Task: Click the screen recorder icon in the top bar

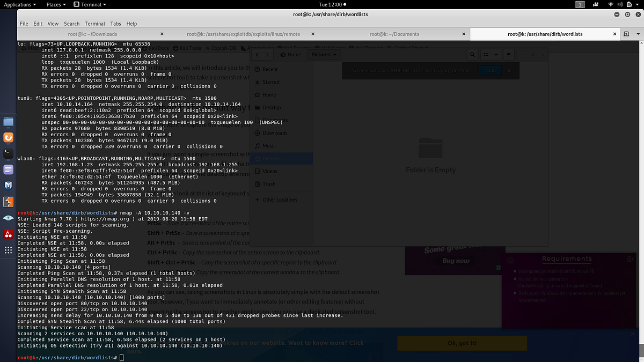Action: tap(596, 4)
